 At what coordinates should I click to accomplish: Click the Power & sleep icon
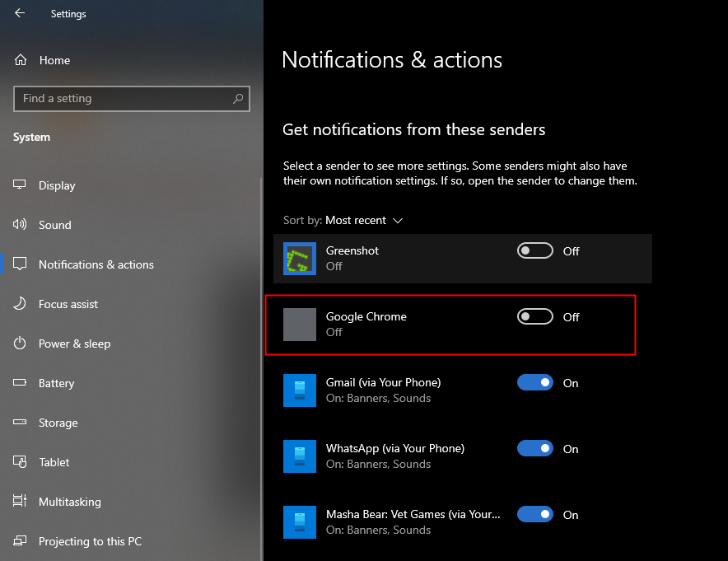point(20,344)
